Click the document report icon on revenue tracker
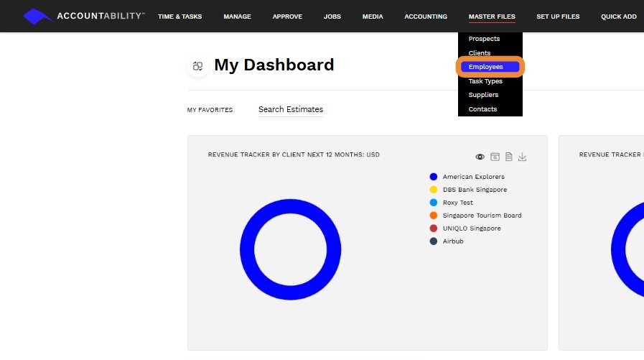Image resolution: width=644 pixels, height=360 pixels. pyautogui.click(x=509, y=157)
